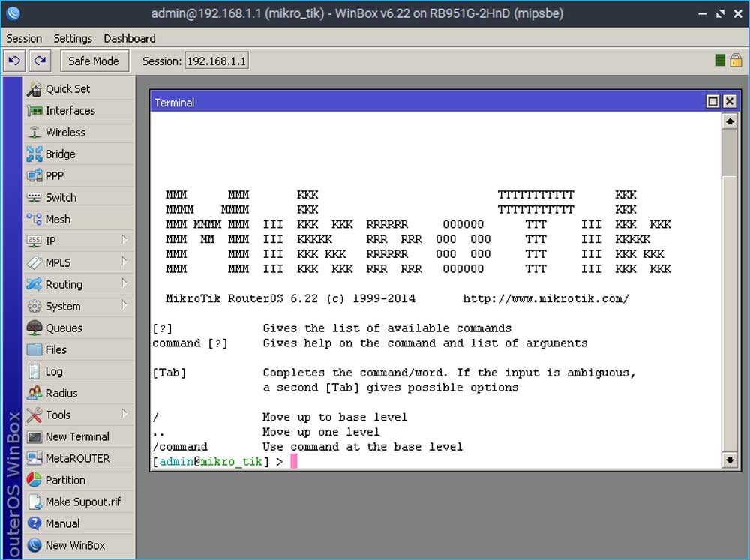Click the Wireless antenna icon
Screen dimensions: 750x560
34,133
